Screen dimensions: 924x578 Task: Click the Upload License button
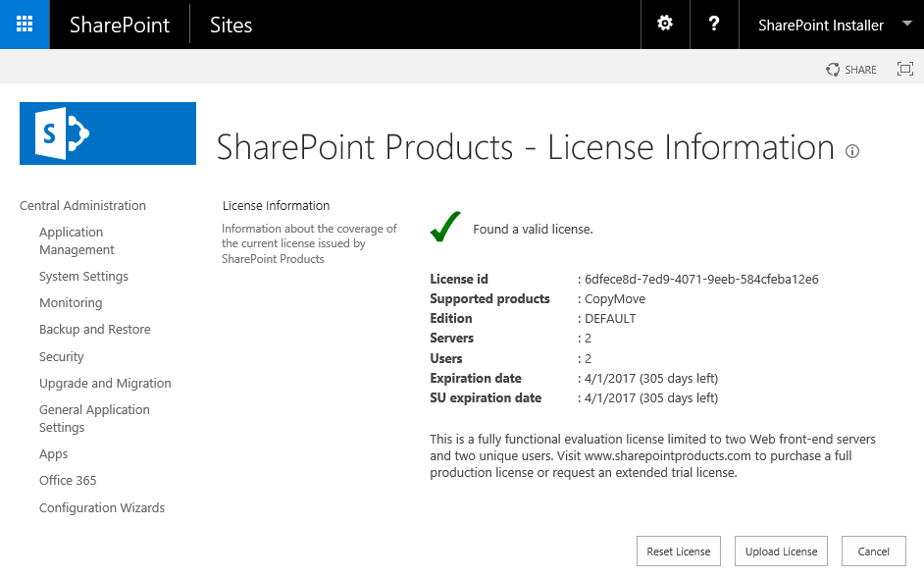(781, 551)
